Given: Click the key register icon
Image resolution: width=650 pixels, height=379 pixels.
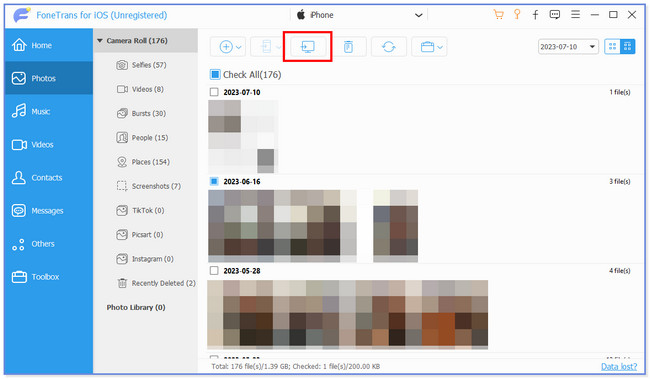Looking at the screenshot, I should click(x=517, y=15).
